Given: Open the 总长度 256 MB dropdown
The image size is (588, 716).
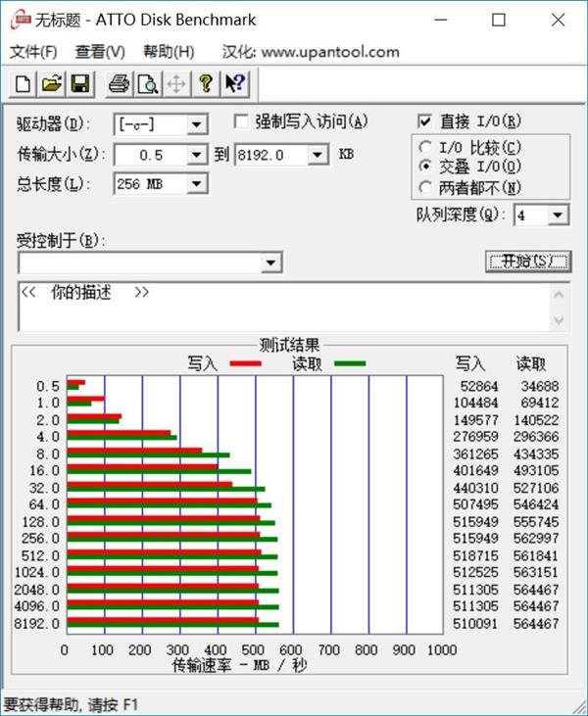Looking at the screenshot, I should click(x=197, y=184).
